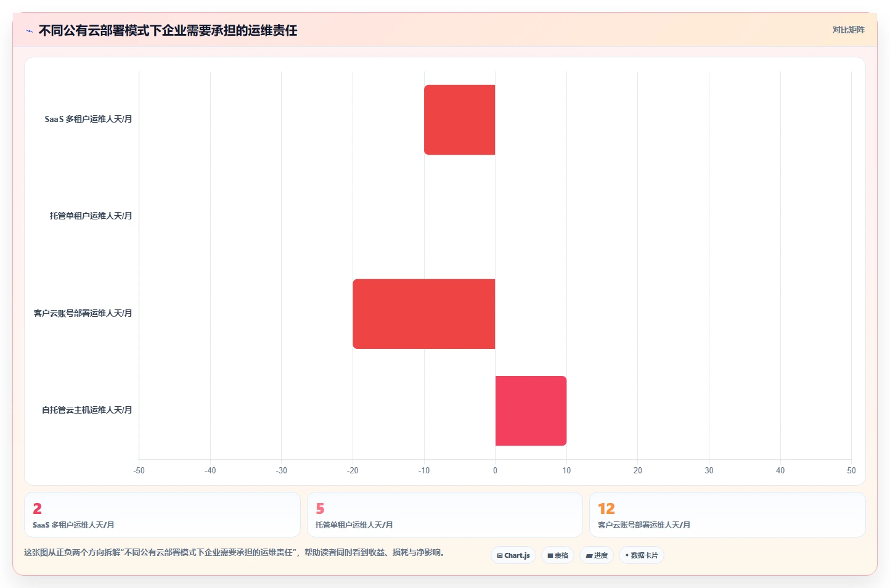Image resolution: width=890 pixels, height=588 pixels.
Task: Click the -50 tick on the x-axis
Action: point(139,470)
